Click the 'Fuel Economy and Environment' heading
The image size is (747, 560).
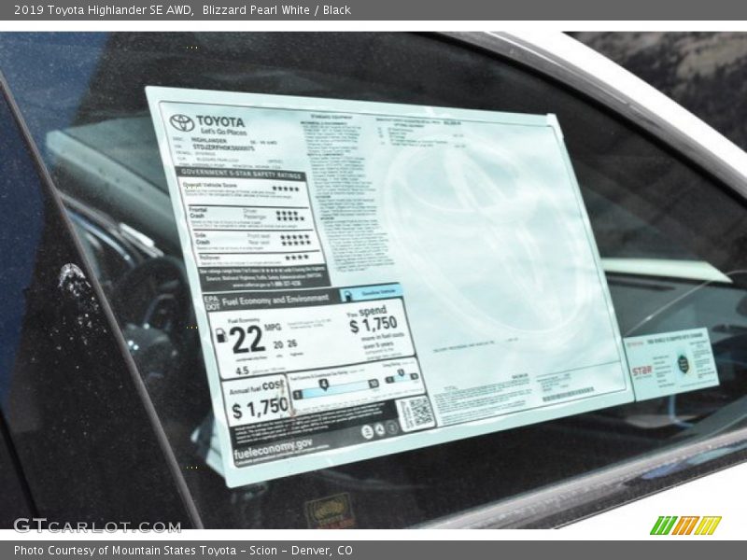[x=275, y=301]
